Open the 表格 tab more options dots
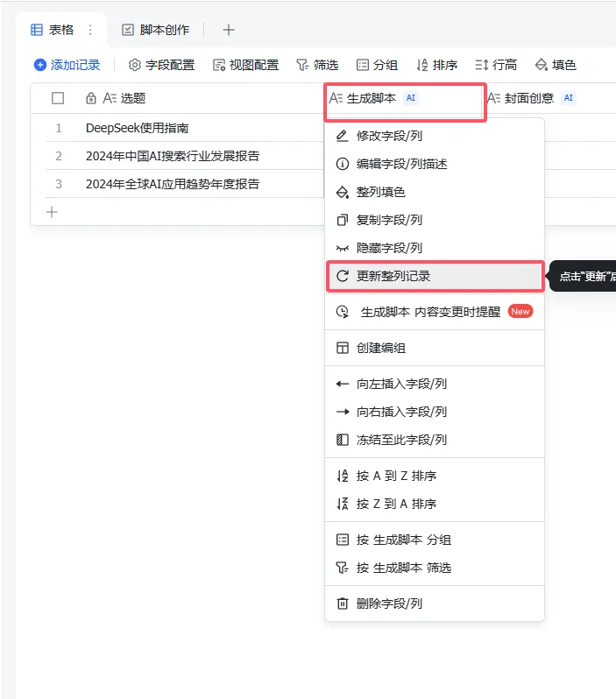 point(90,30)
